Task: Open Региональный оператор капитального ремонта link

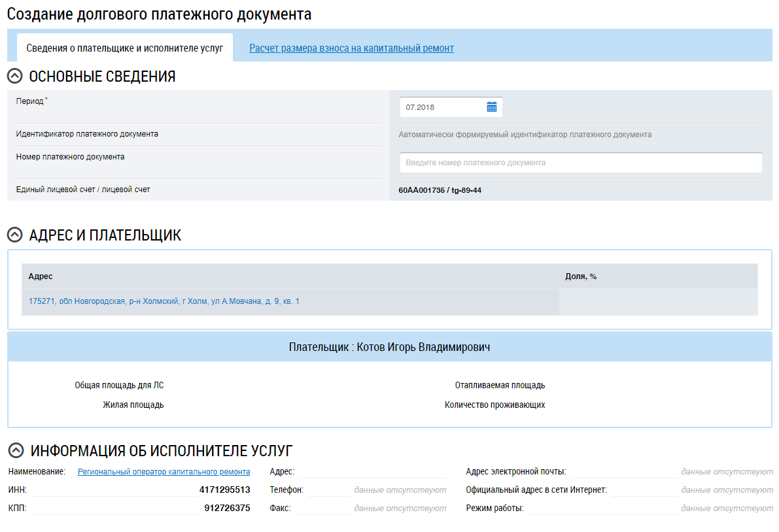Action: (x=164, y=471)
